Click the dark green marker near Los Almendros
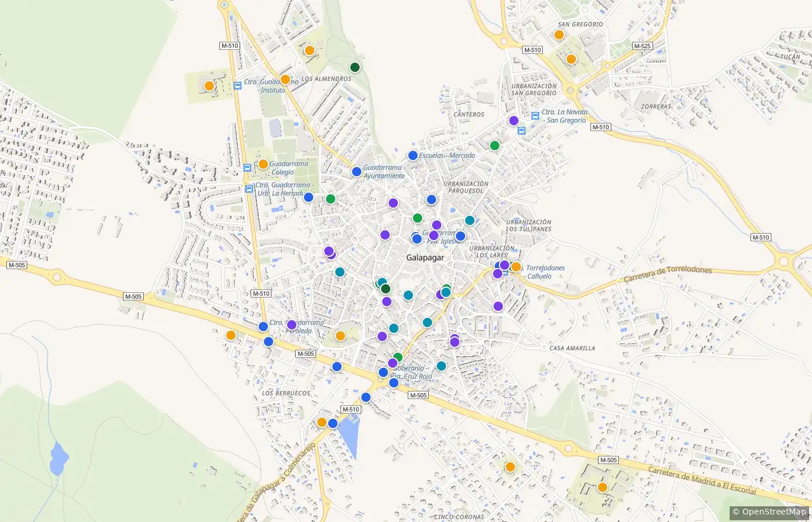Viewport: 812px width, 522px height. (x=355, y=67)
